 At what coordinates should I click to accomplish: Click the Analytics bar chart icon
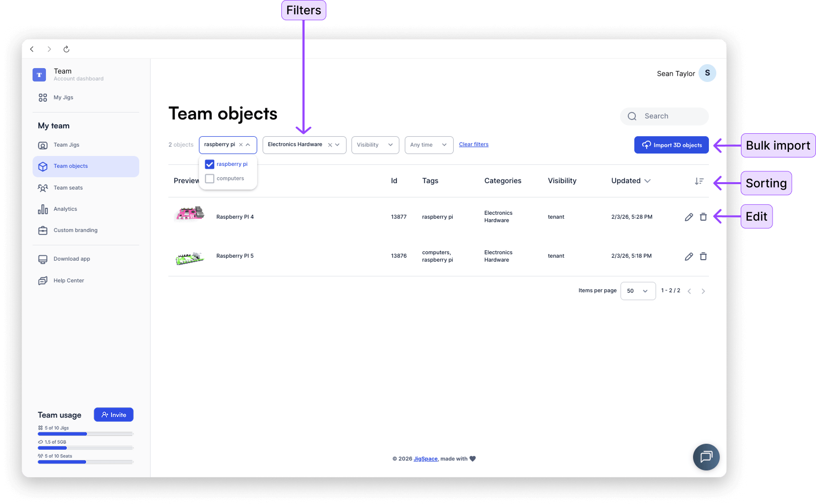click(43, 209)
